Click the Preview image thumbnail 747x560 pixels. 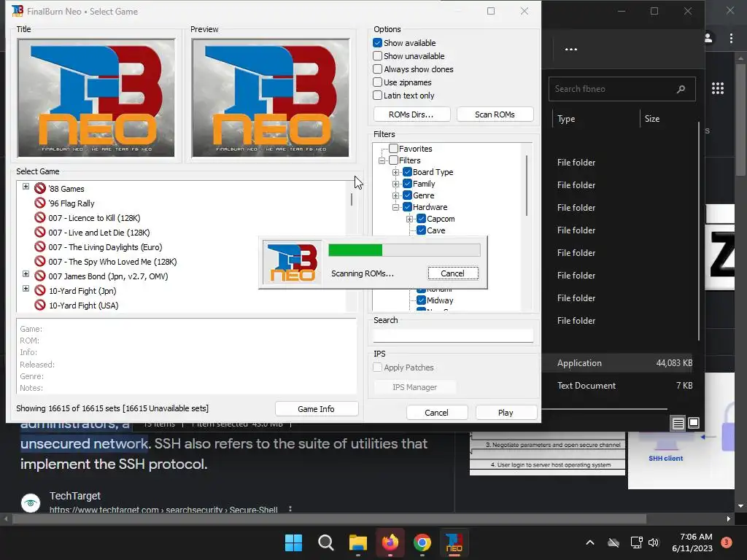(x=271, y=98)
